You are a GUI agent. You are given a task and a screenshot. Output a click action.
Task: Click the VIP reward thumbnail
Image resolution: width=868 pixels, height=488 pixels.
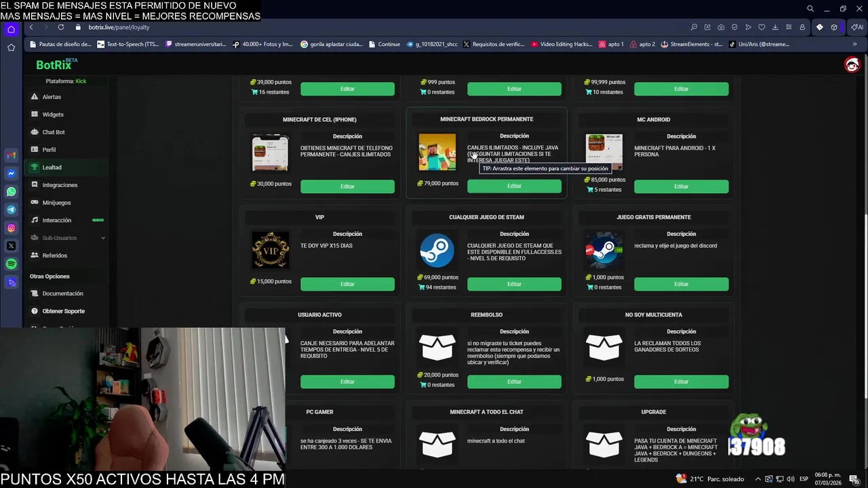tap(270, 249)
